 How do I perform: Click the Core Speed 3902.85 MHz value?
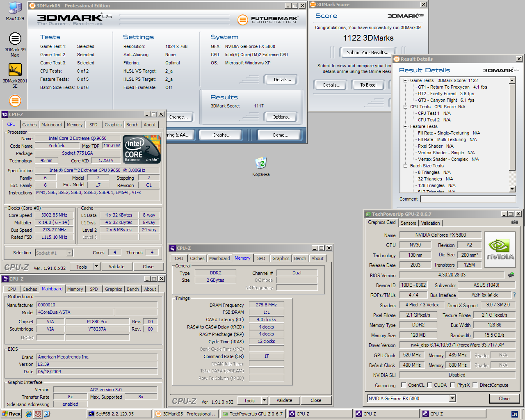(54, 215)
